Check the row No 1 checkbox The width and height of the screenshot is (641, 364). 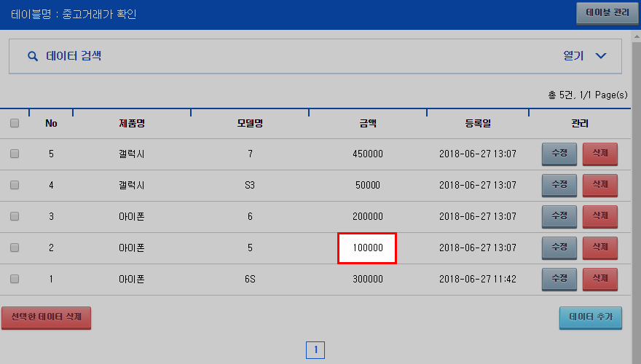click(x=15, y=279)
